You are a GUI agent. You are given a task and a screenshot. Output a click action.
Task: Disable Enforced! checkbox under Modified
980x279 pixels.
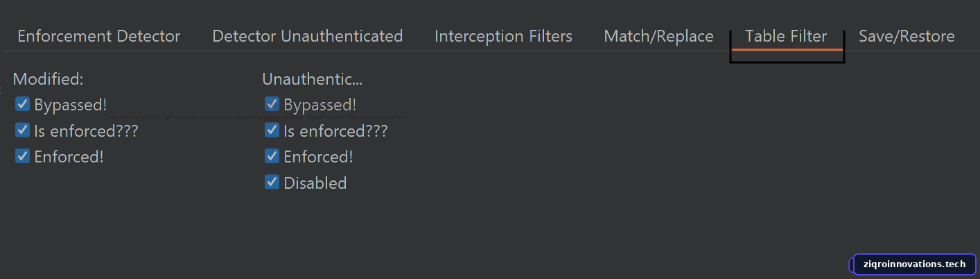[x=23, y=156]
